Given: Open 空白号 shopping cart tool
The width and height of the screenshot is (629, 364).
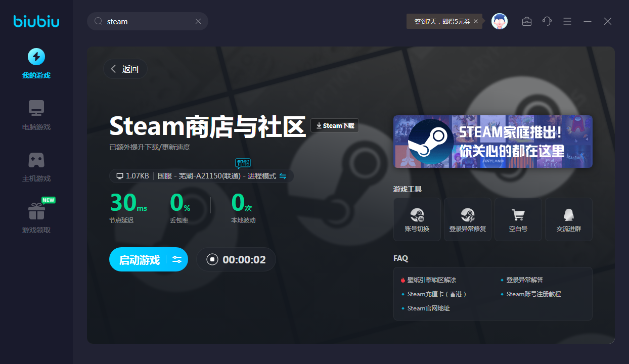Looking at the screenshot, I should coord(518,219).
